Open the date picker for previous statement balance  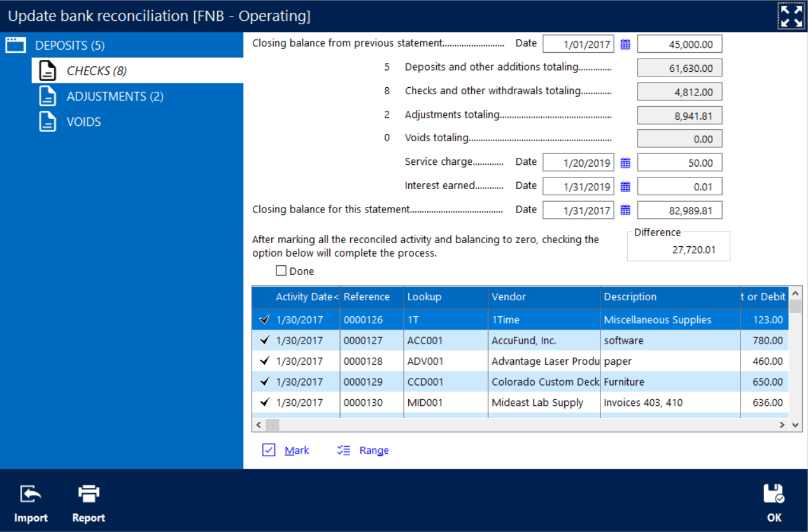point(625,43)
